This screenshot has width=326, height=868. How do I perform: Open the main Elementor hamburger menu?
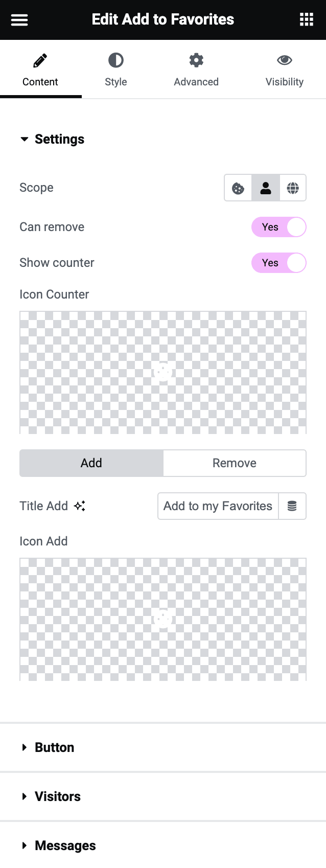coord(19,19)
